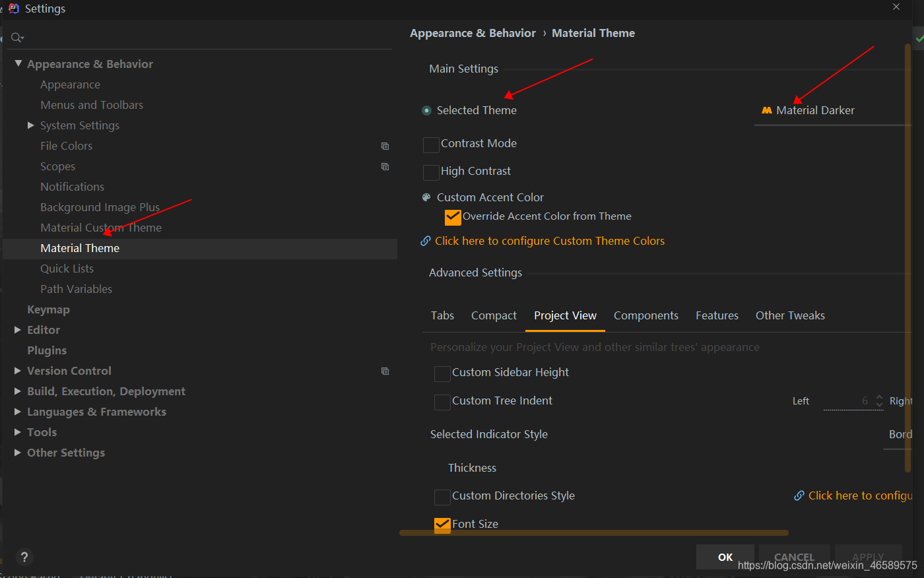Open the Plugins settings page

(x=47, y=350)
